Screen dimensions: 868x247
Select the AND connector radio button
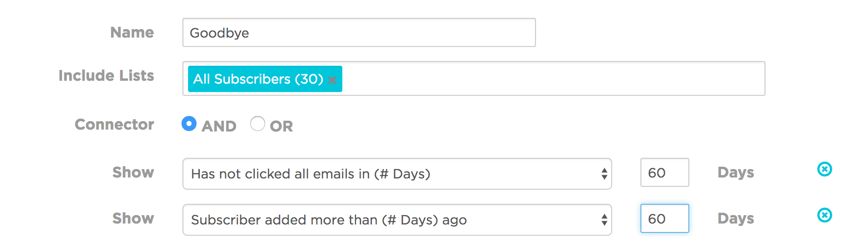189,123
